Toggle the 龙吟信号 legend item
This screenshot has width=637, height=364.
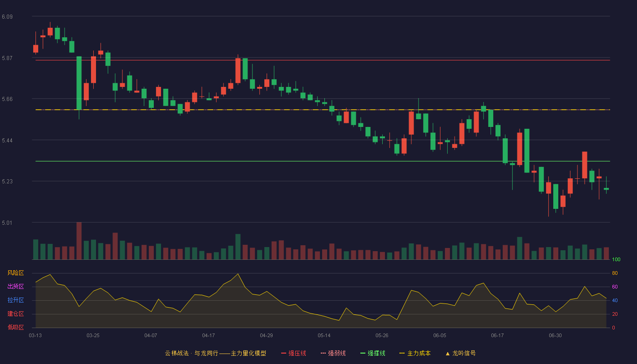coord(460,353)
